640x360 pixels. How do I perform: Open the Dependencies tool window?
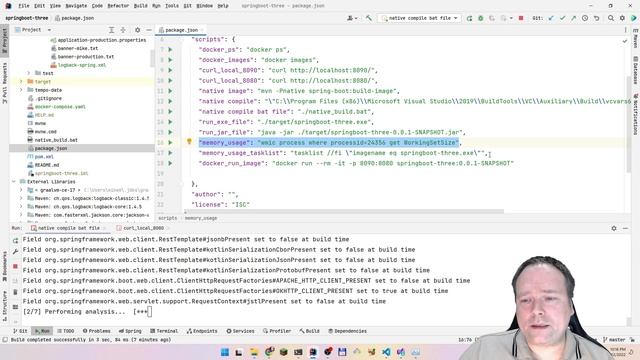[x=347, y=331]
